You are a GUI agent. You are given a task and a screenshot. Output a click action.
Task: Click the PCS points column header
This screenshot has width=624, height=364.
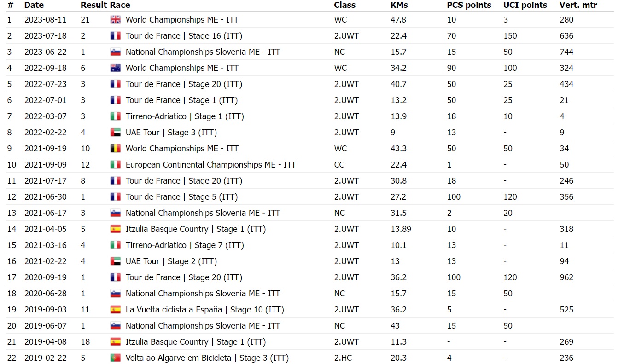pos(469,5)
